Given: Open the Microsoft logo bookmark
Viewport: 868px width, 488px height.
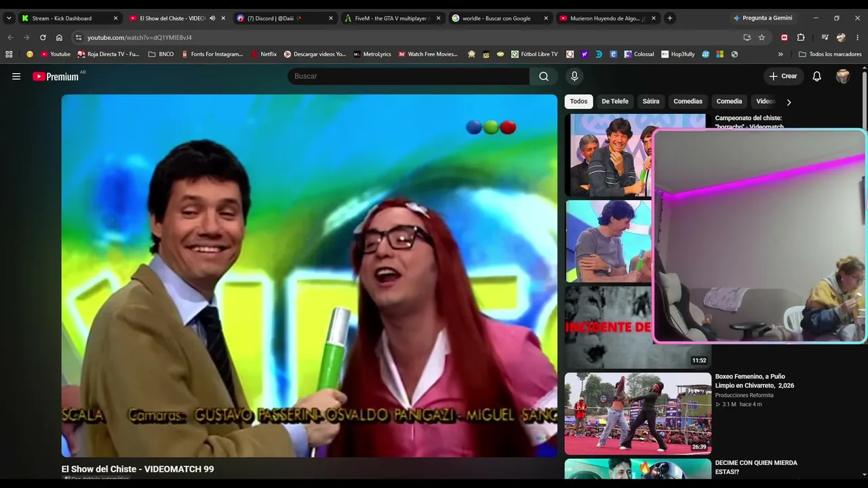Looking at the screenshot, I should point(719,54).
